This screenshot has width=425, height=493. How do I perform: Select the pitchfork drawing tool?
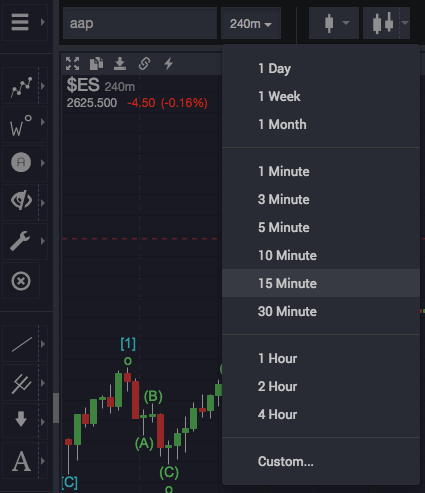pos(22,384)
